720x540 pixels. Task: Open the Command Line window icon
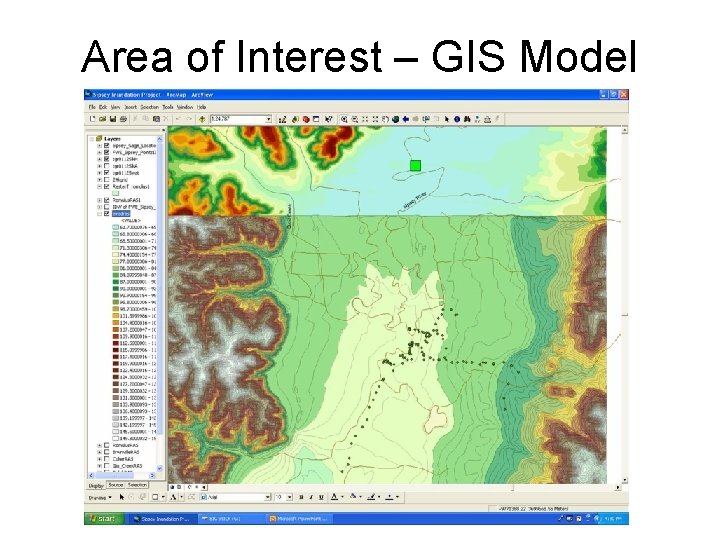point(316,119)
